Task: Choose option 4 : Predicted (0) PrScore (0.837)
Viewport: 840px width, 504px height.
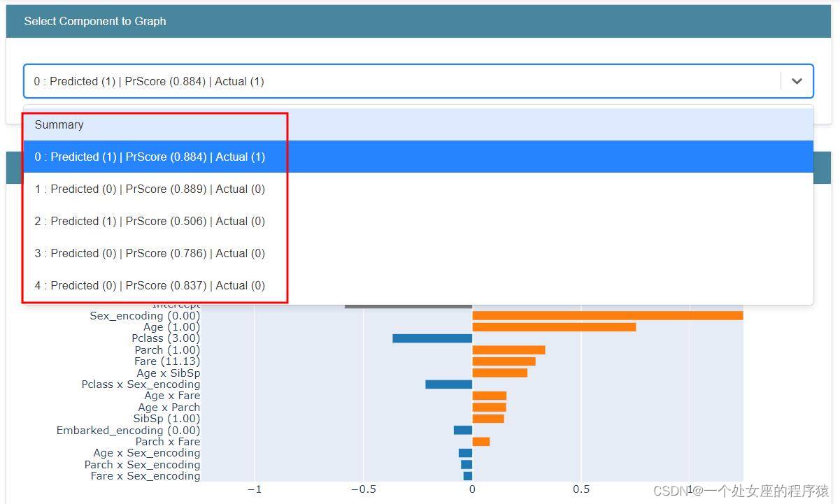Action: (418, 285)
